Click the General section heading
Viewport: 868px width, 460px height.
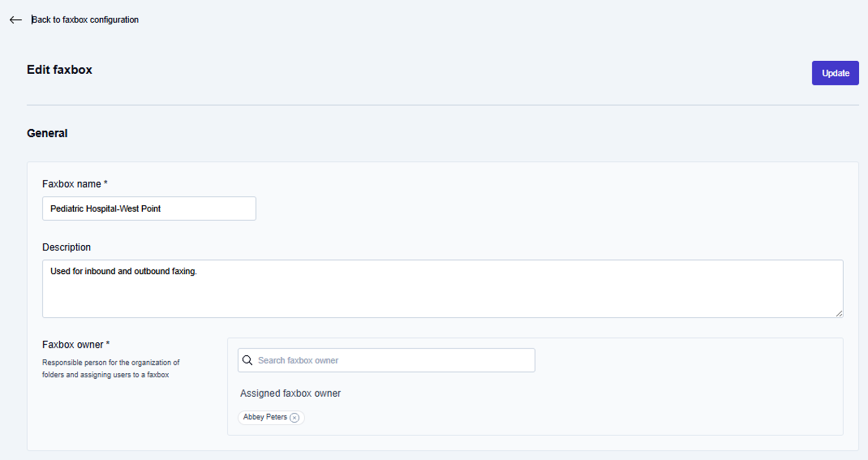click(47, 133)
